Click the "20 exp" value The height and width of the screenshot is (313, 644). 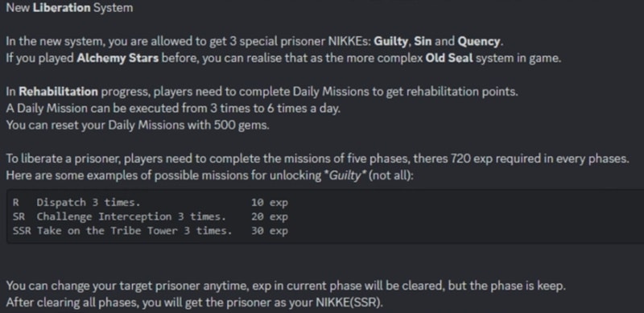270,216
